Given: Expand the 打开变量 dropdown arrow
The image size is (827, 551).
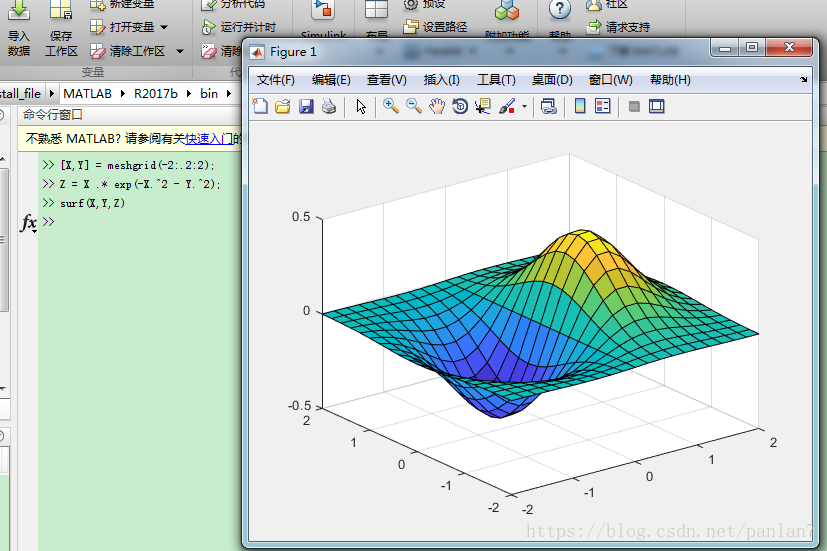Looking at the screenshot, I should click(164, 27).
